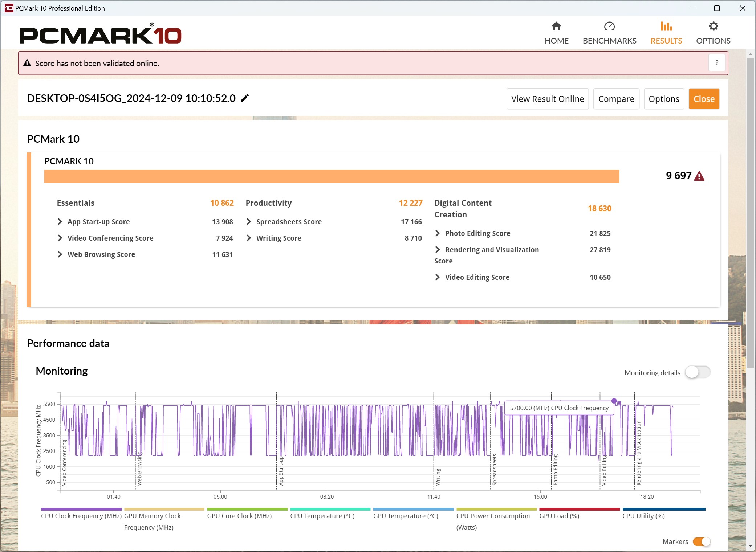Open the result Options button
Screen dimensions: 756x552
[663, 99]
